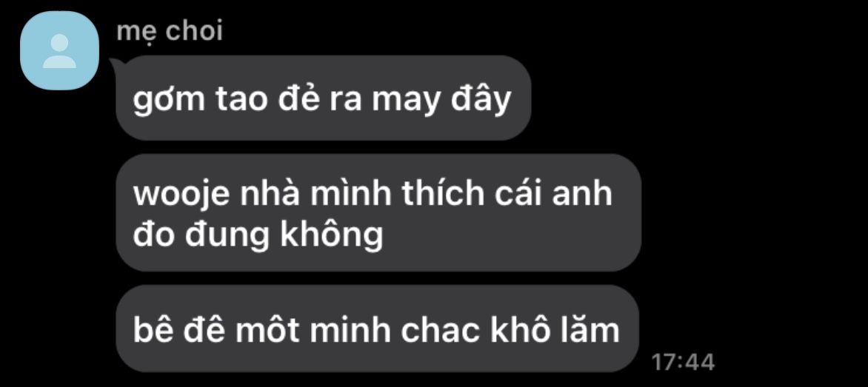868x387 pixels.
Task: Click the word "đung" in the second message
Action: tap(227, 236)
